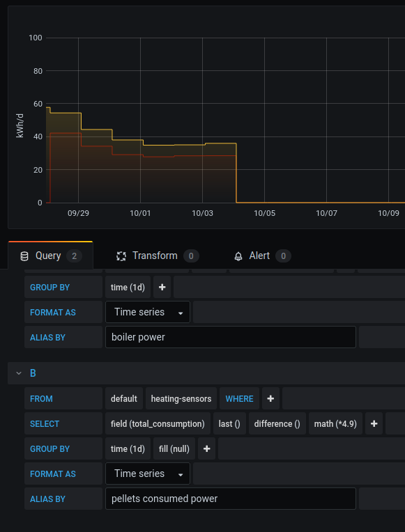405x532 pixels.
Task: Click the difference () function segment
Action: click(277, 424)
